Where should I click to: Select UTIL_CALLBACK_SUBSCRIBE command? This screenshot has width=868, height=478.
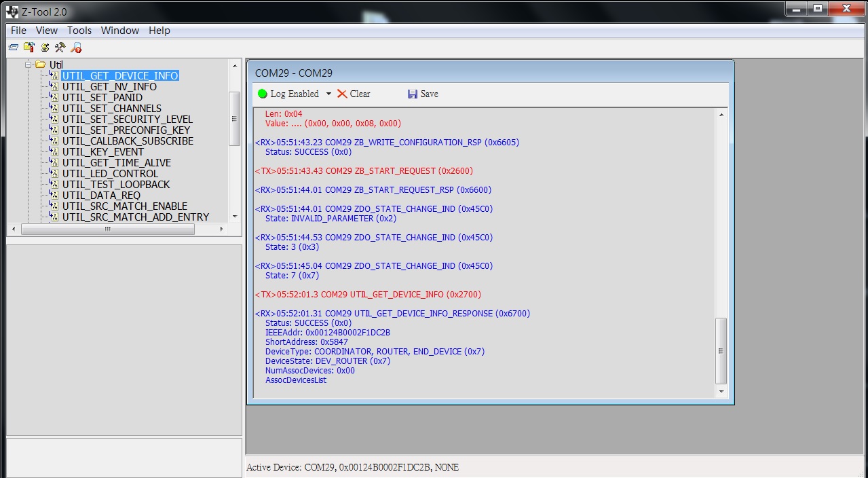point(128,141)
